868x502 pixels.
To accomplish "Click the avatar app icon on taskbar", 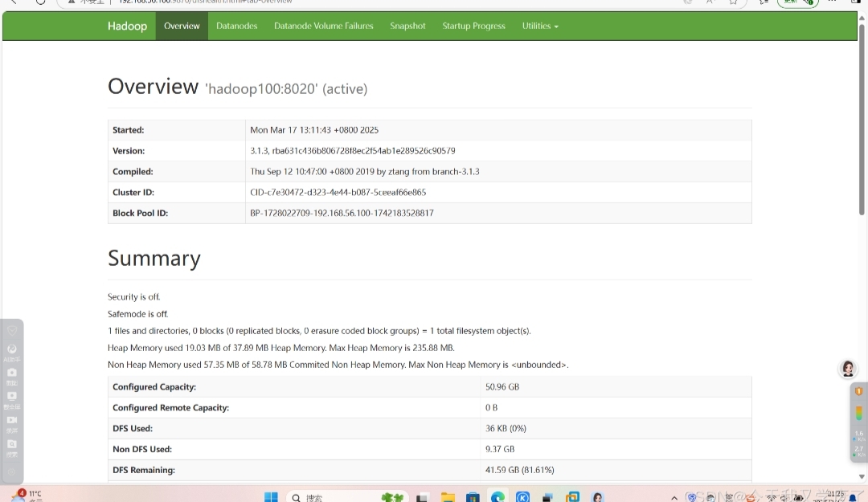I will 597,497.
